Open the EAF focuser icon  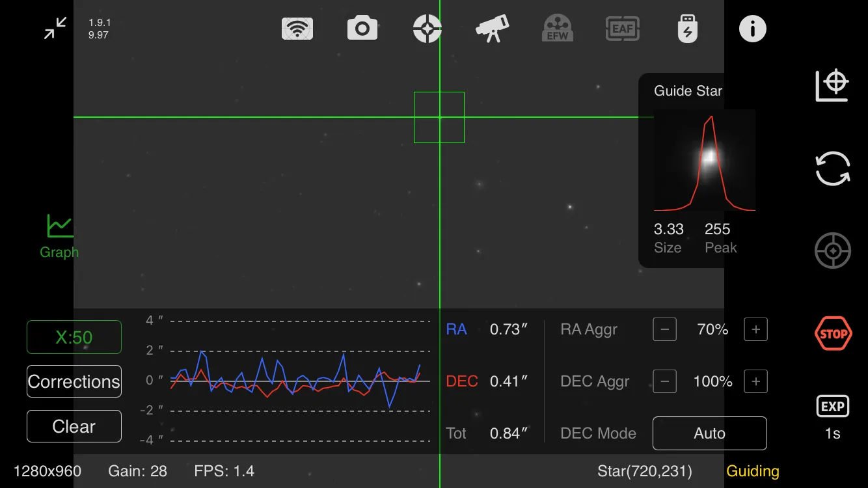coord(623,29)
